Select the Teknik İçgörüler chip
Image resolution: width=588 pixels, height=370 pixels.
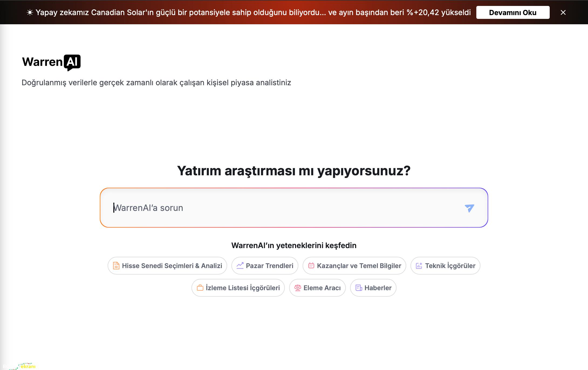click(450, 266)
